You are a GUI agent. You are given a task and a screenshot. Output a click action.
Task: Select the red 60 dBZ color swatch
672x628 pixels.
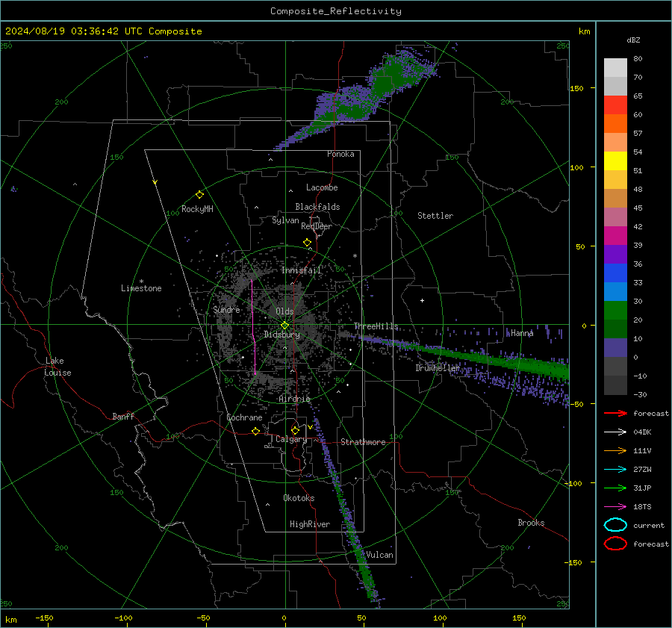coord(615,105)
